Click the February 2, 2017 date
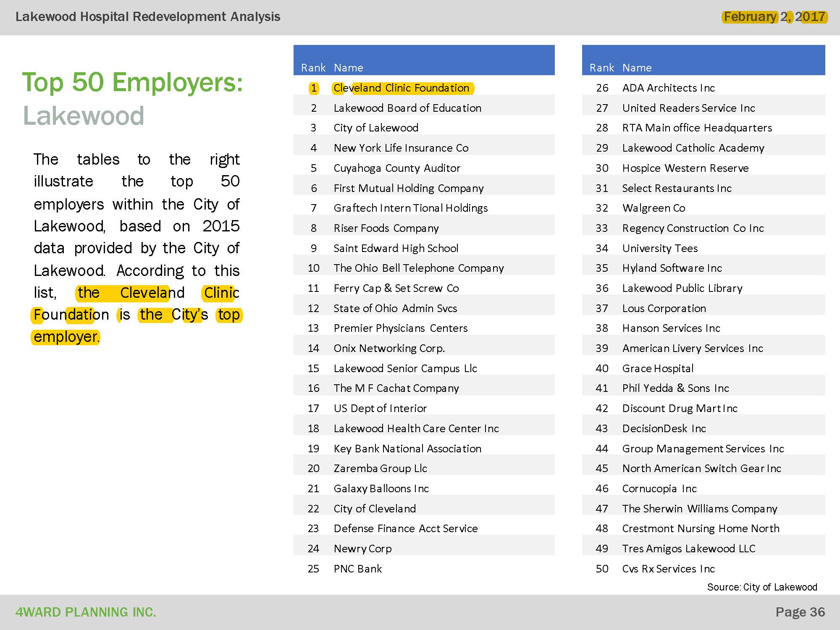840x630 pixels. click(x=774, y=17)
